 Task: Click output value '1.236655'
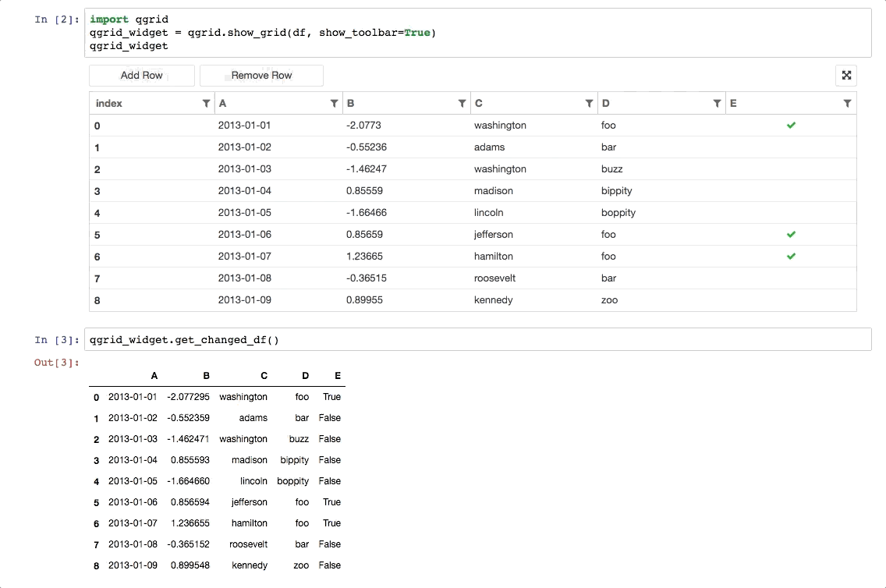coord(190,523)
